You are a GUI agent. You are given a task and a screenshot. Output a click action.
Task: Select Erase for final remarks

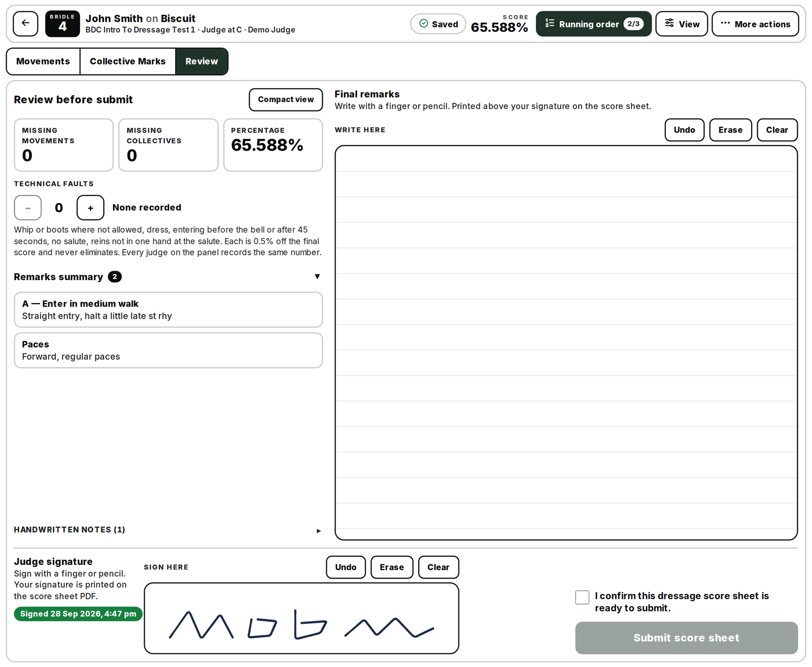click(x=730, y=130)
